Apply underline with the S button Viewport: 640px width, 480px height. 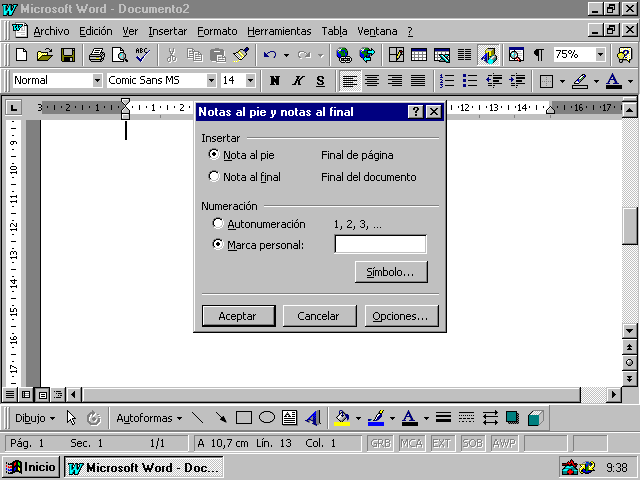320,81
